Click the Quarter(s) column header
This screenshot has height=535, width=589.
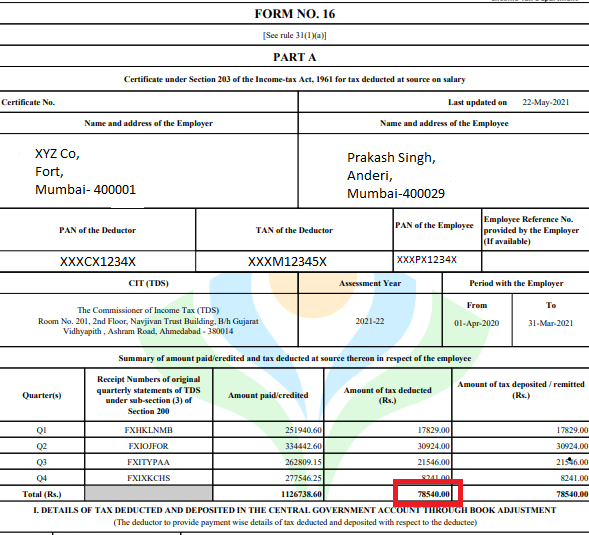[x=42, y=395]
